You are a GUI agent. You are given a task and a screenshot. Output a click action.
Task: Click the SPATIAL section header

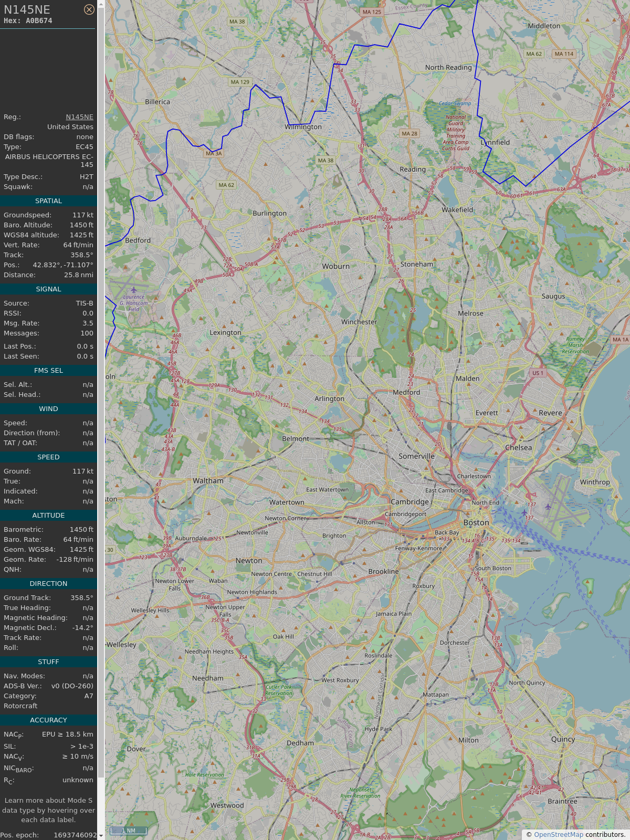pyautogui.click(x=48, y=201)
